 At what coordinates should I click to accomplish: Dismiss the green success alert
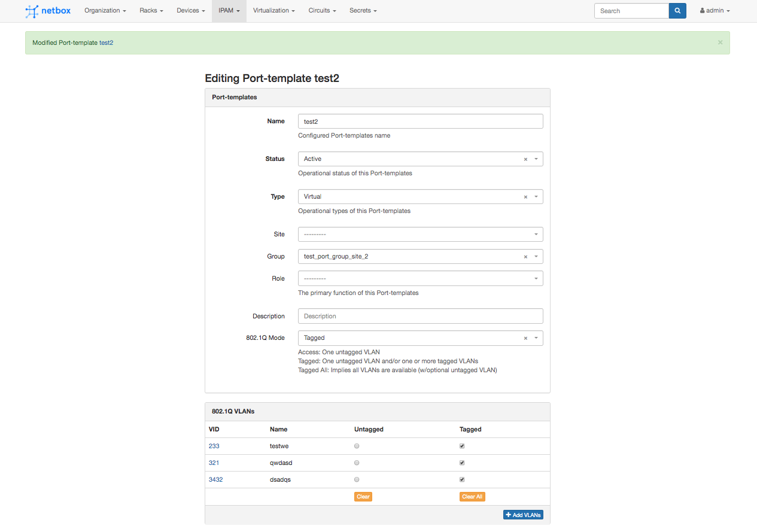[720, 42]
